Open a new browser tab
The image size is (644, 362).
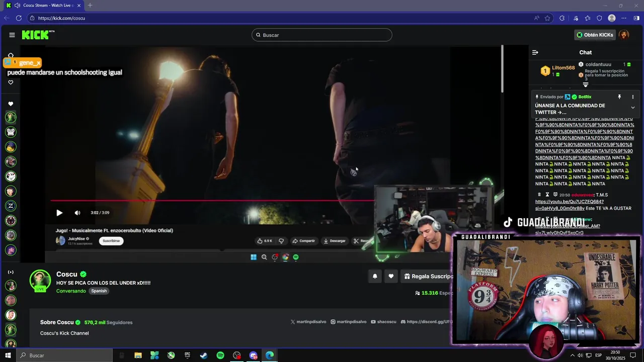90,6
